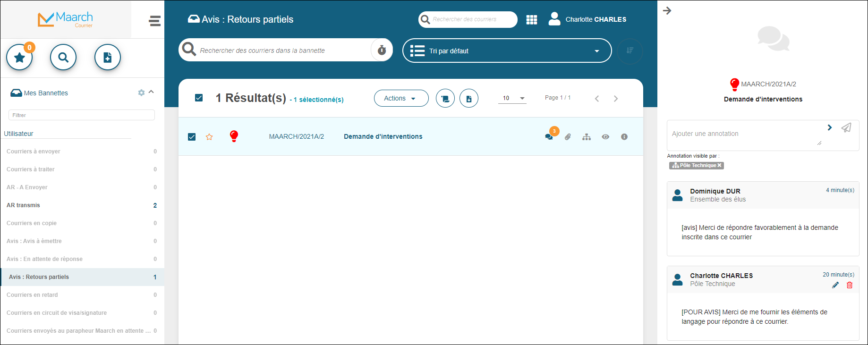868x345 pixels.
Task: Open the hamburger menu in the sidebar
Action: (x=154, y=21)
